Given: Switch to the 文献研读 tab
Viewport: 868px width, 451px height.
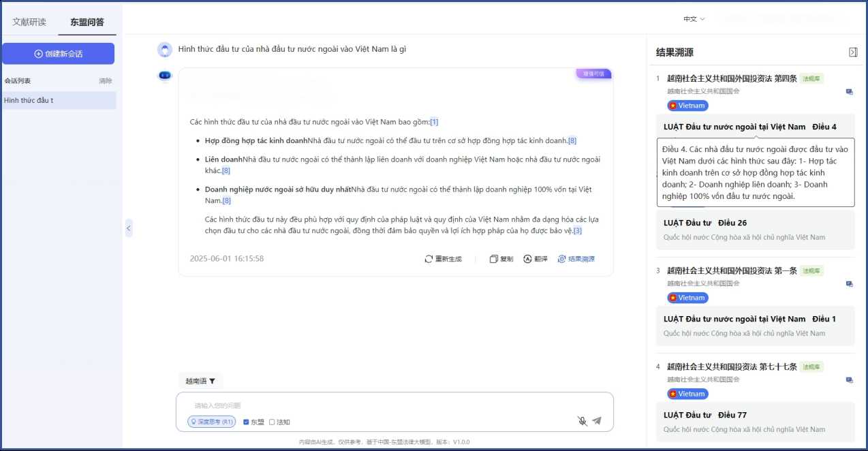Looking at the screenshot, I should click(29, 22).
